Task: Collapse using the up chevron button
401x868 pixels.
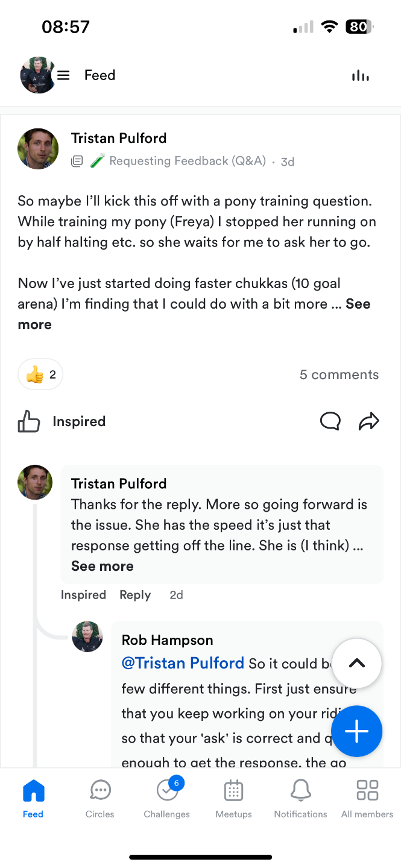Action: coord(356,663)
